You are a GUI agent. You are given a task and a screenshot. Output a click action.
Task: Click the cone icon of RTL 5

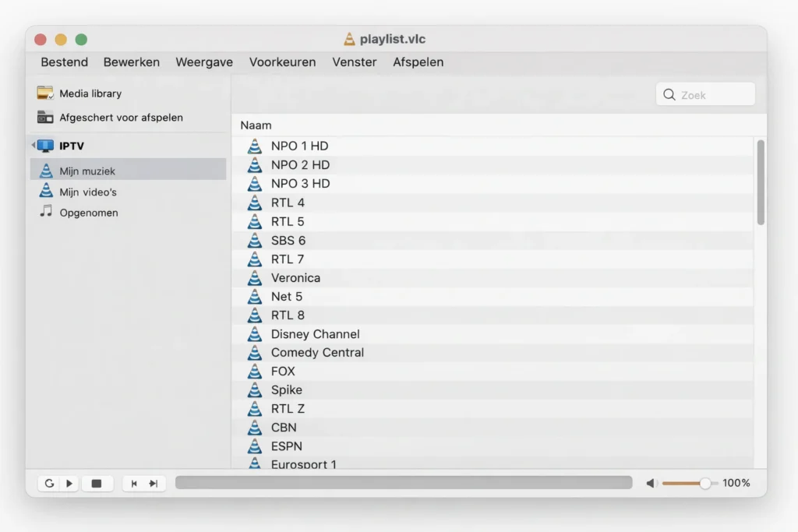255,221
